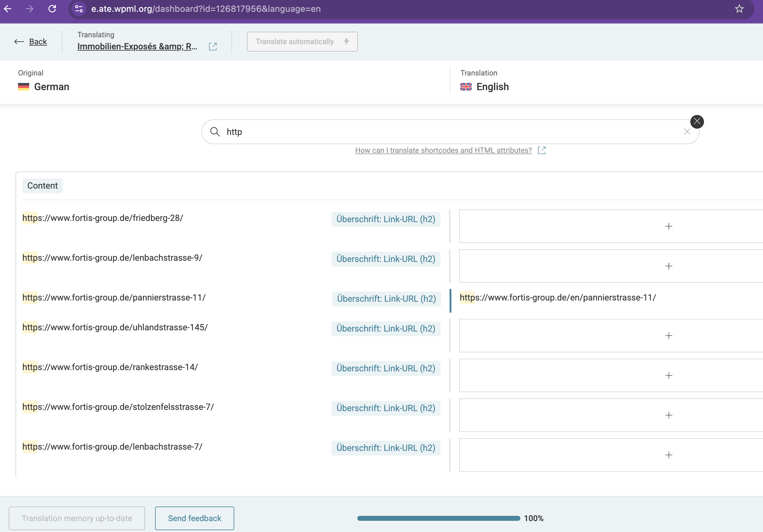Select the uhlandstrasse-145 original URL

[x=115, y=327]
